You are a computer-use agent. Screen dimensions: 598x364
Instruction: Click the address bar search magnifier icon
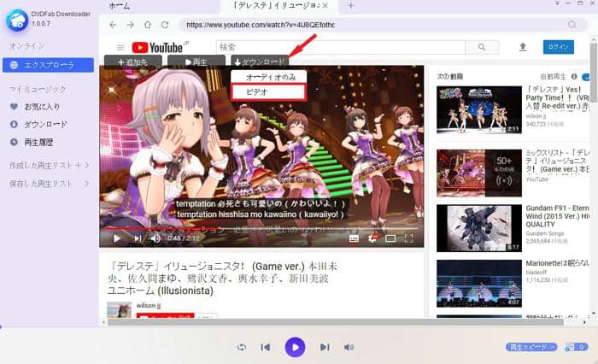572,25
